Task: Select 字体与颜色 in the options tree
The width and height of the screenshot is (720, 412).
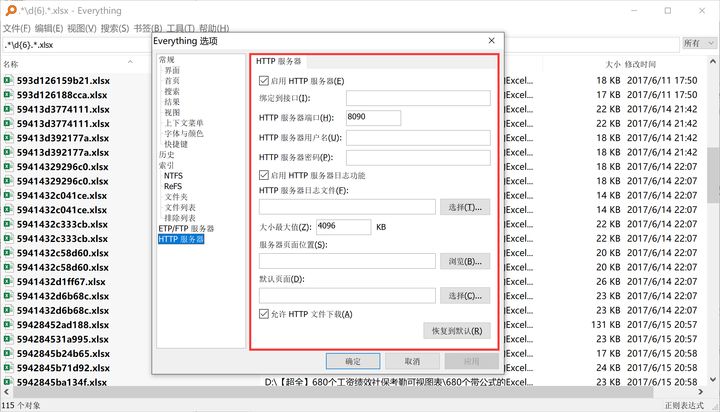Action: pos(184,134)
